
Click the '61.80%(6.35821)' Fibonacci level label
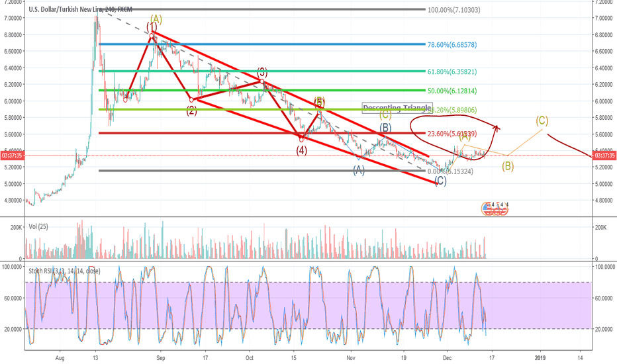[452, 72]
